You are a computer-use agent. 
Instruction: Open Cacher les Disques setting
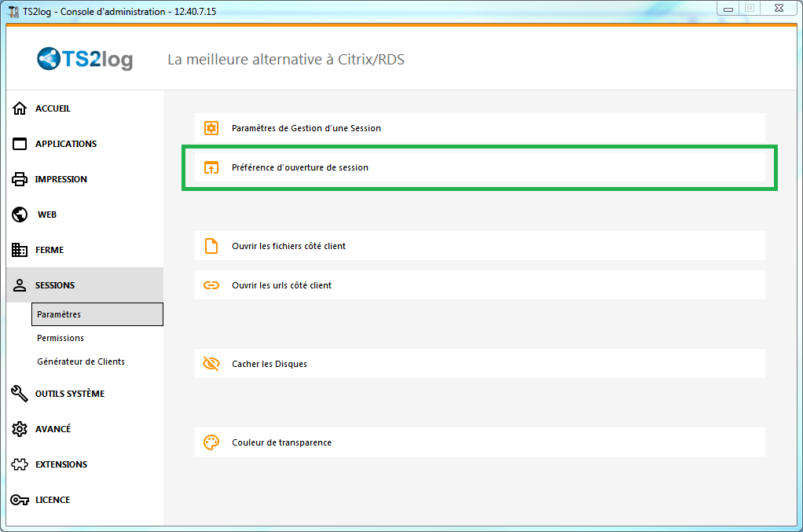point(480,364)
